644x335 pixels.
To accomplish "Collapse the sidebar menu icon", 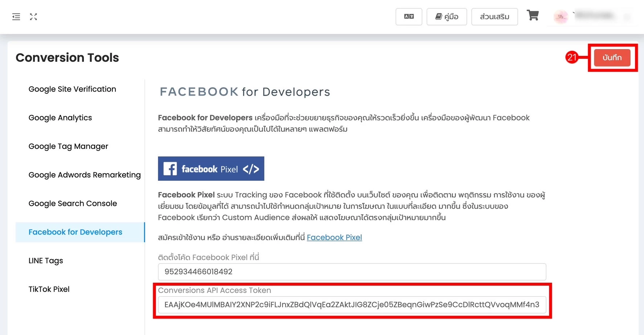I will (16, 17).
